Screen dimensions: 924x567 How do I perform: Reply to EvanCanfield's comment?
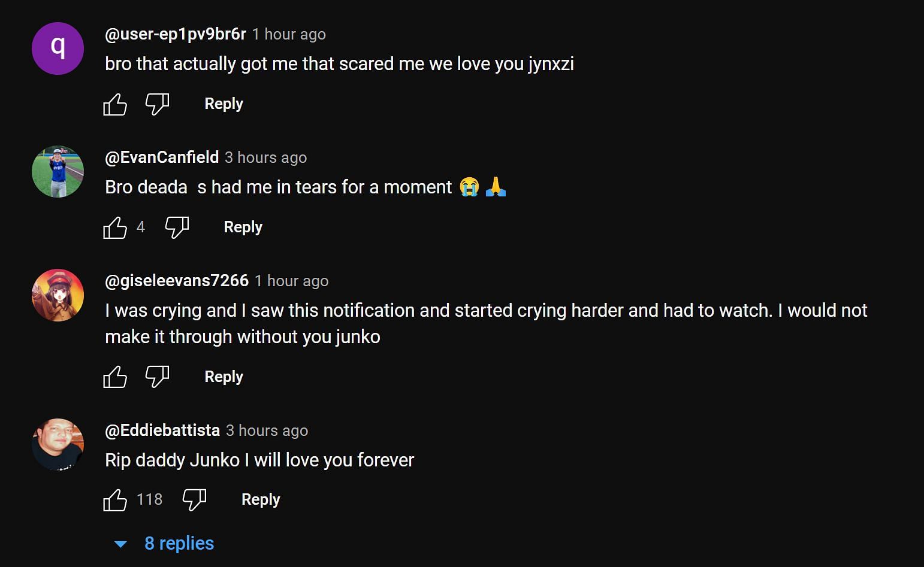pyautogui.click(x=243, y=227)
